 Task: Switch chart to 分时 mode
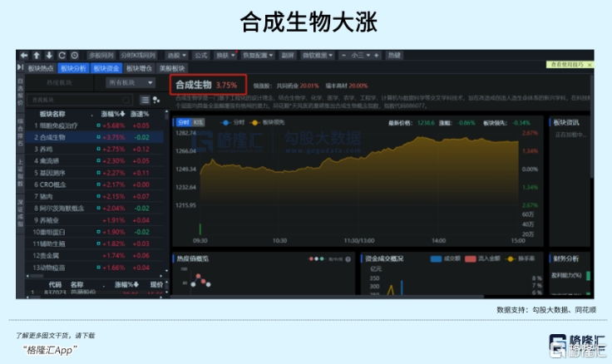pos(183,122)
